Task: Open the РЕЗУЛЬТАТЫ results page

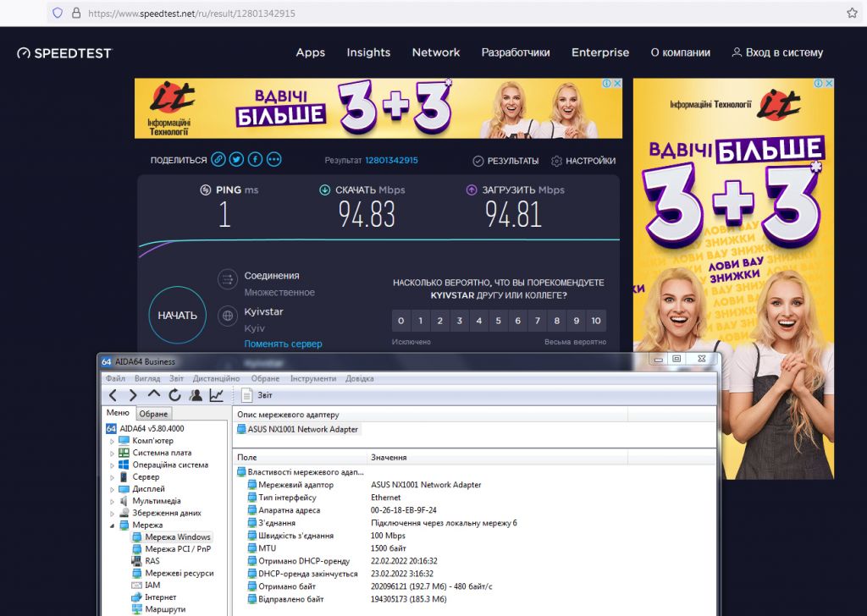Action: tap(506, 161)
